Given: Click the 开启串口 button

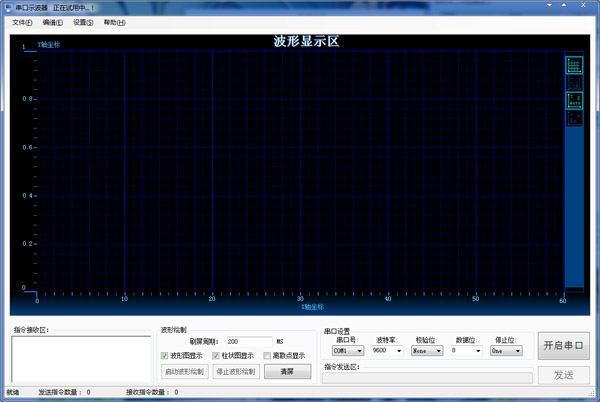Looking at the screenshot, I should [x=563, y=346].
